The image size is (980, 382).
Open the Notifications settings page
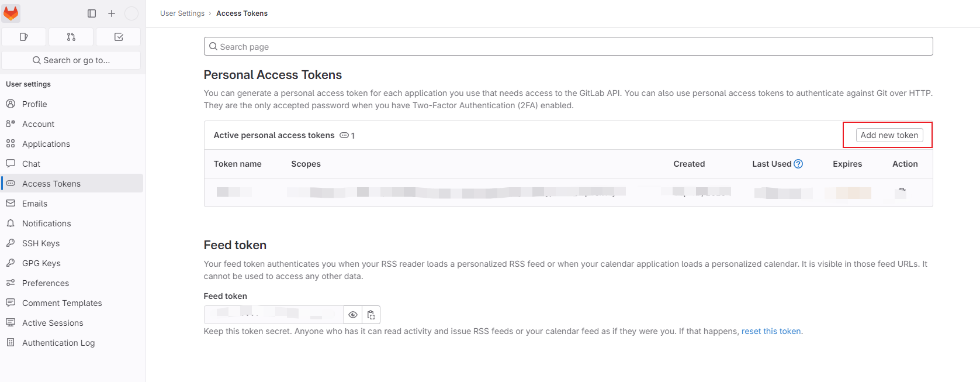pyautogui.click(x=46, y=223)
